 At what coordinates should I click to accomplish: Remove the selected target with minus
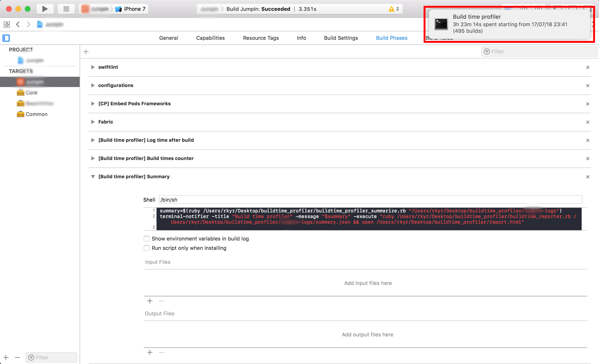click(17, 357)
